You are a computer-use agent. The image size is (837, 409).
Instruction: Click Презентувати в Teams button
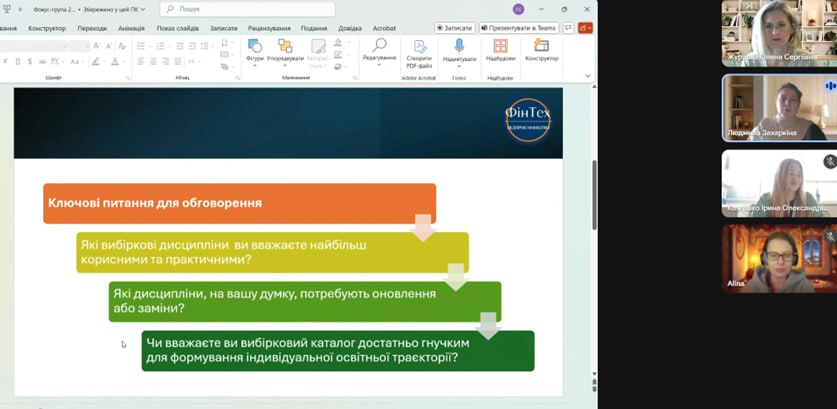pyautogui.click(x=518, y=28)
